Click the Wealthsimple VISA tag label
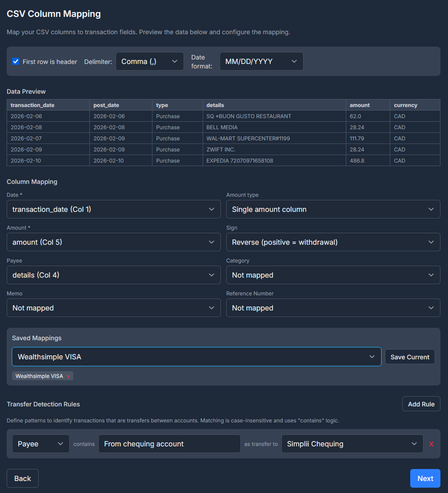The width and height of the screenshot is (448, 493). coord(39,376)
